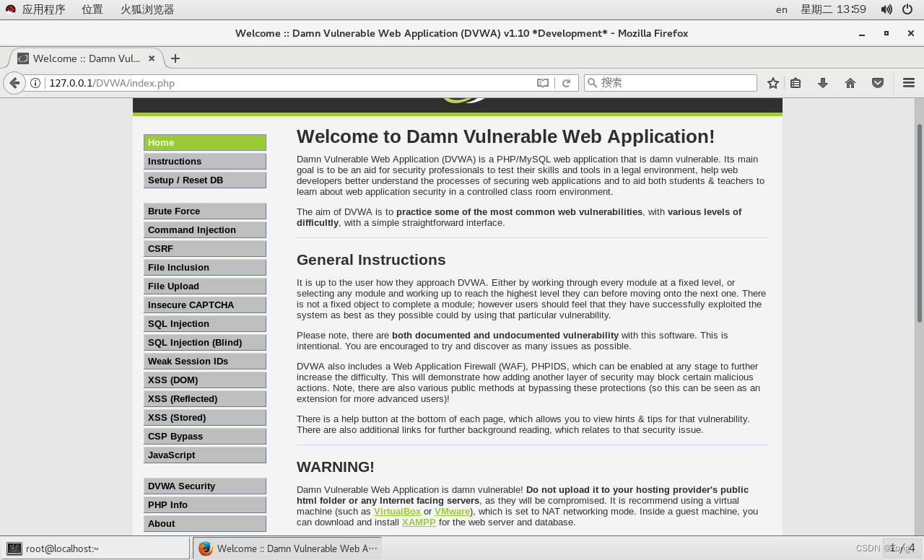Click the browser back arrow button
This screenshot has height=560, width=924.
(14, 83)
